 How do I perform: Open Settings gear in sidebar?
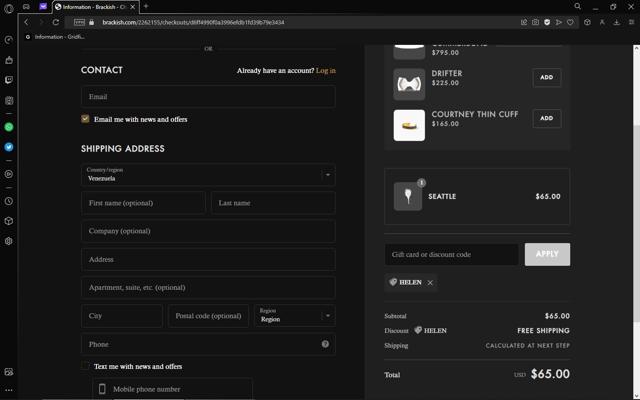(9, 241)
